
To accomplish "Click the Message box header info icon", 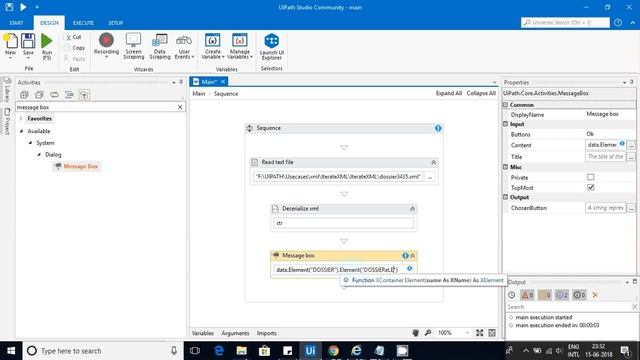I will (x=405, y=256).
